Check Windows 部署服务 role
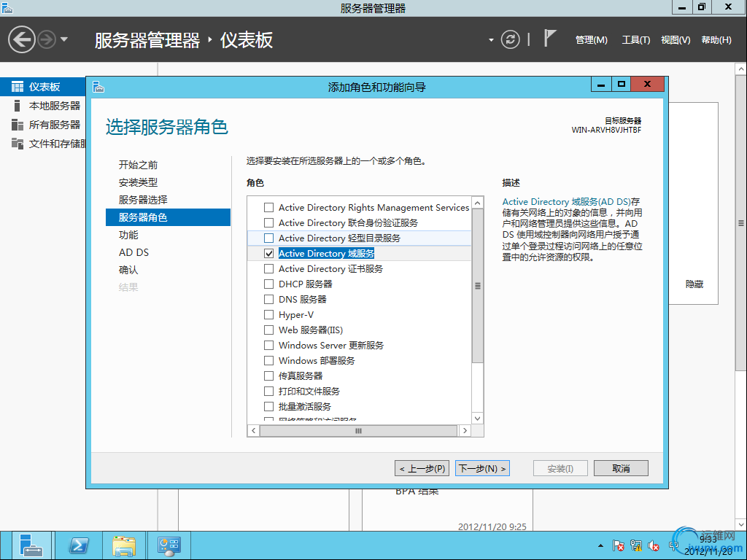747x560 pixels. (268, 360)
